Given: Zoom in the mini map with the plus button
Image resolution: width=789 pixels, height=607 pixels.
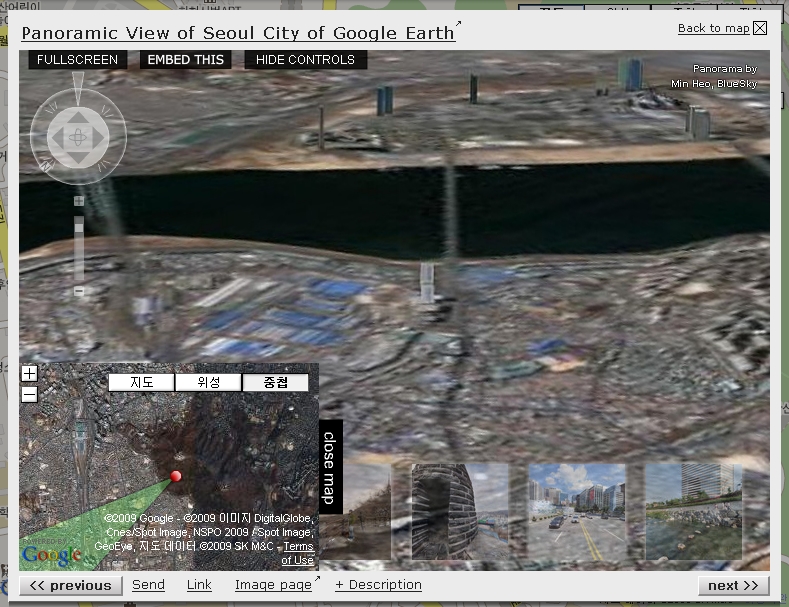Looking at the screenshot, I should (x=29, y=373).
